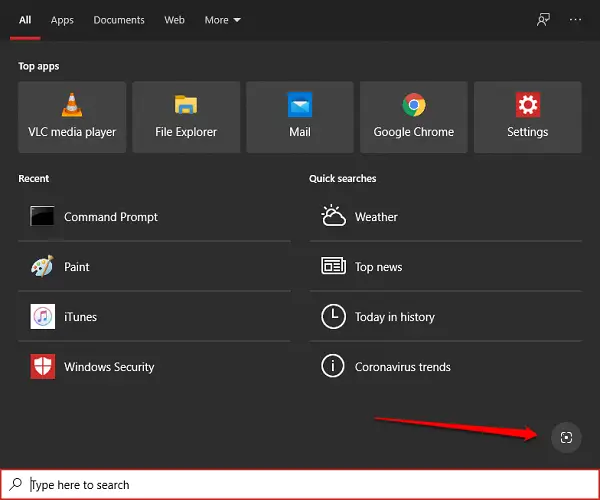Click the Command Prompt icon in Recent
Viewport: 600px width, 500px height.
click(x=42, y=216)
